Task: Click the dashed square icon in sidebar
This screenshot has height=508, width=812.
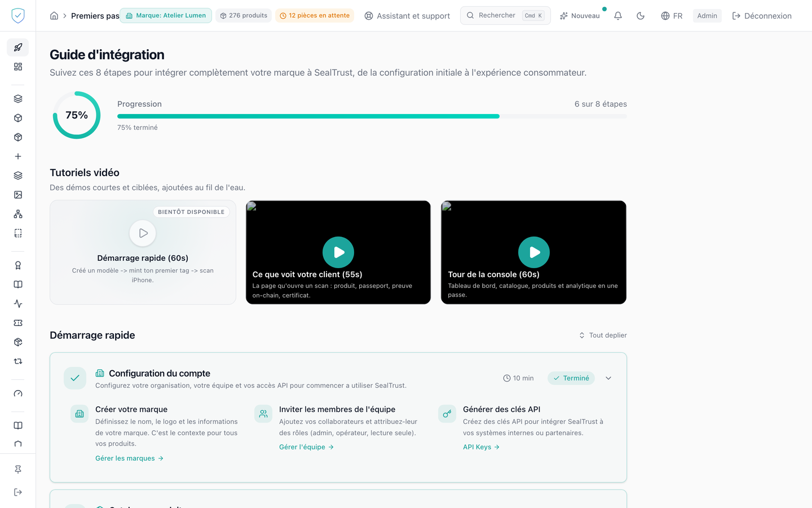Action: click(x=18, y=233)
